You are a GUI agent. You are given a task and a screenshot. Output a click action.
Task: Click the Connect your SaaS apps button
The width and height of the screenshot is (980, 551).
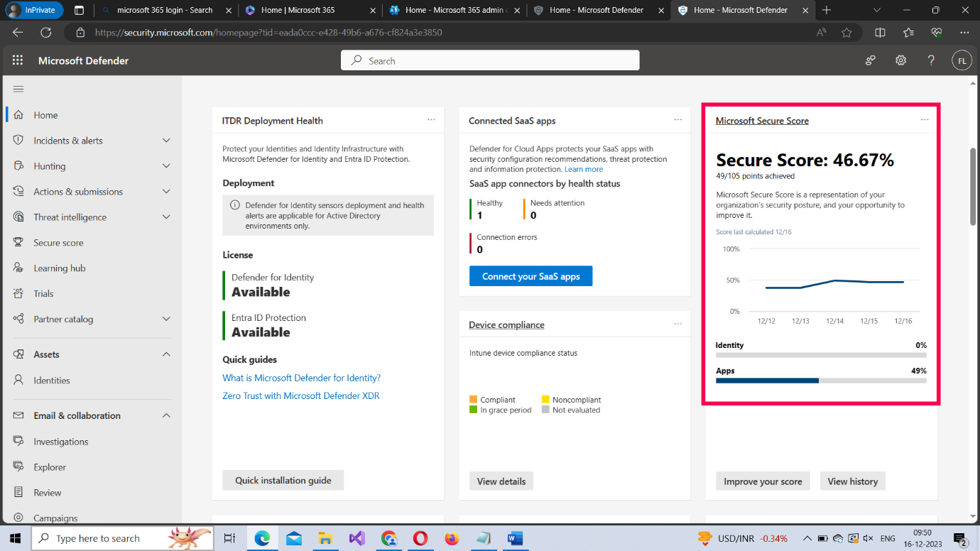(x=530, y=276)
